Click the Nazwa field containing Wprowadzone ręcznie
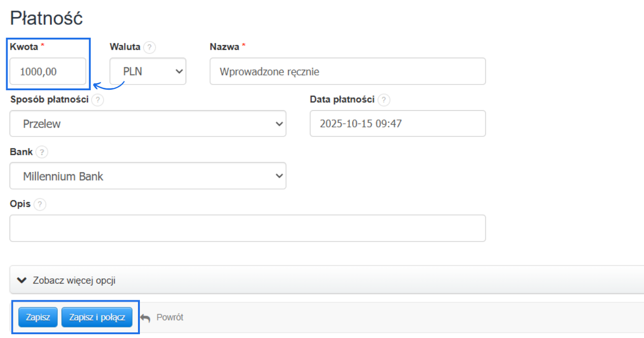Viewport: 644px width, 338px height. [x=347, y=72]
